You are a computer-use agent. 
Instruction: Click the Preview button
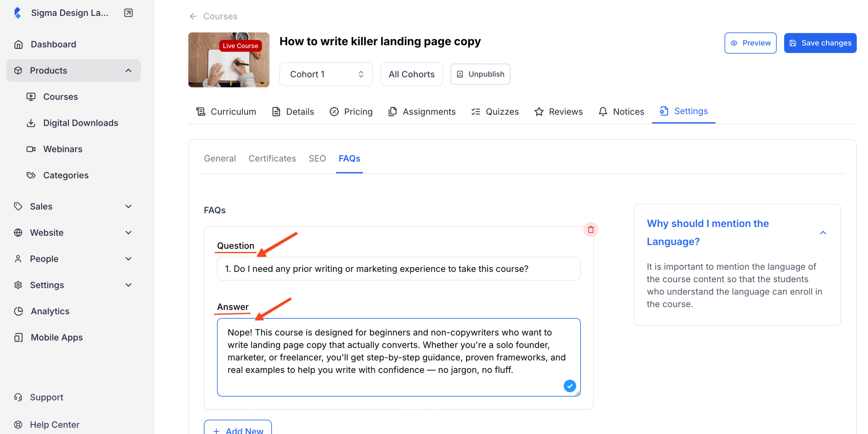coord(750,43)
